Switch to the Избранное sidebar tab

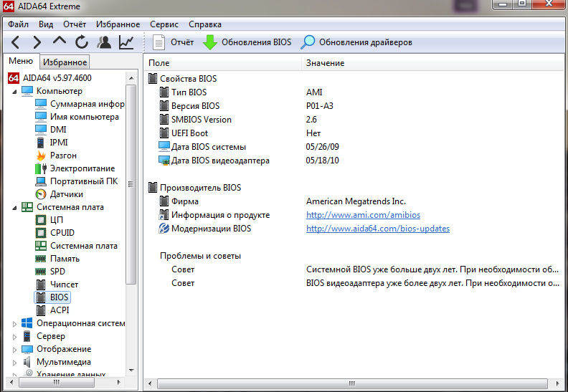(x=65, y=62)
